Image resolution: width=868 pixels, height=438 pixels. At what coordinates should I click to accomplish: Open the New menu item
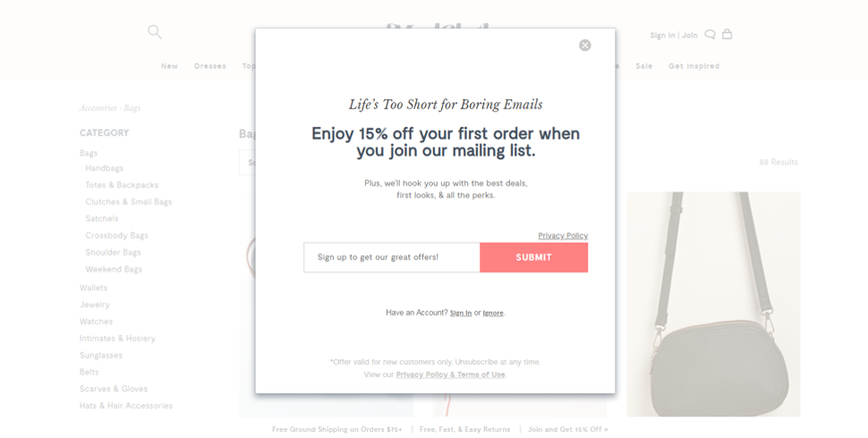[169, 66]
